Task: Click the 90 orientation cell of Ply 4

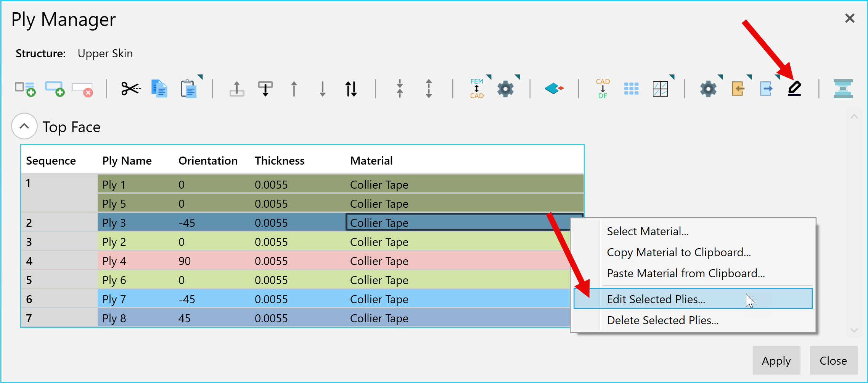Action: click(212, 260)
